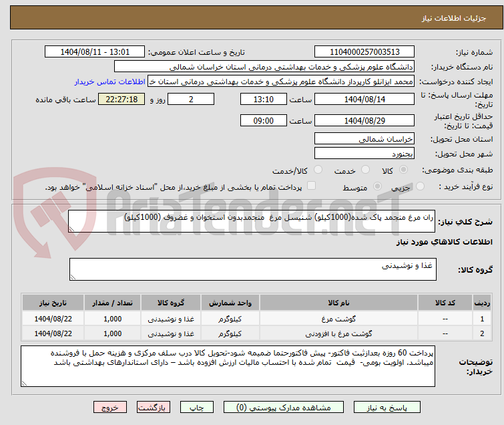Click the quantity 1,000 in row 2

click(x=113, y=333)
